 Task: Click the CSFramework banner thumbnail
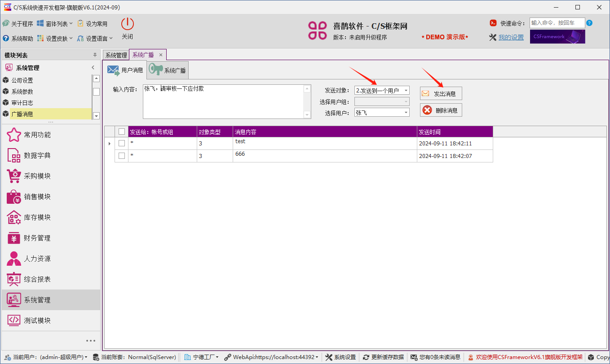pyautogui.click(x=557, y=37)
